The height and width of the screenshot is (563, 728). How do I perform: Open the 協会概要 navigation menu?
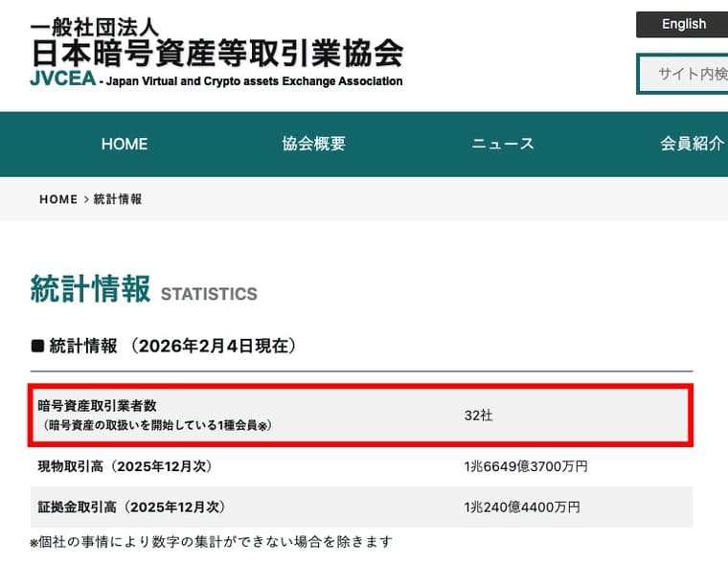pyautogui.click(x=313, y=145)
